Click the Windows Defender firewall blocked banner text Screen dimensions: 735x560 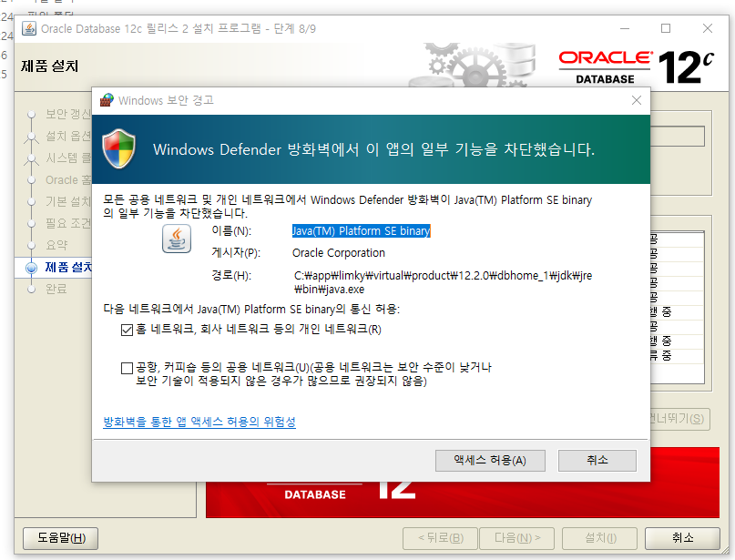pos(373,149)
